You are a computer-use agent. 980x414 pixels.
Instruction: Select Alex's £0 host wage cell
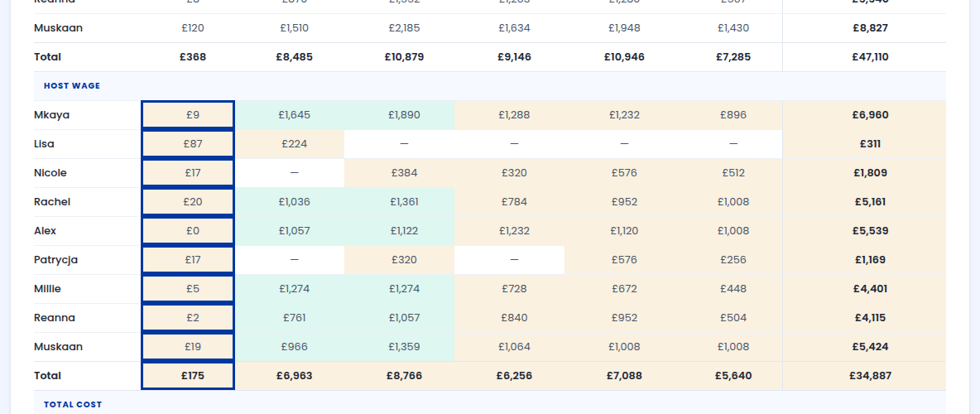pos(188,231)
